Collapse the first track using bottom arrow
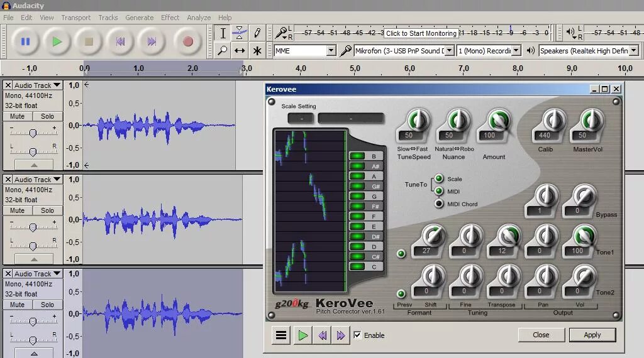This screenshot has width=644, height=358. click(x=34, y=165)
